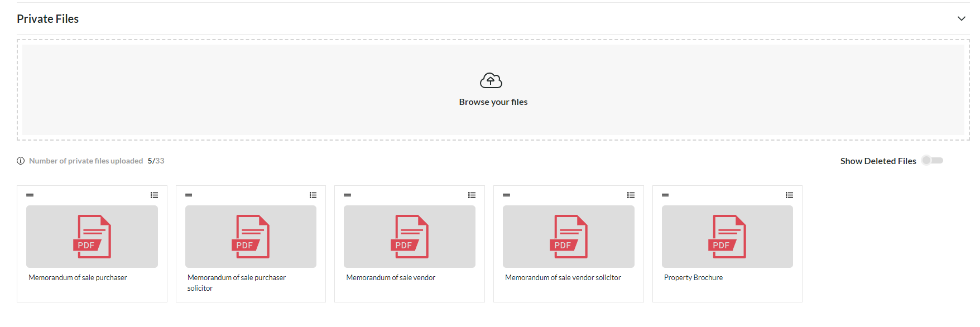Click drag handle on purchaser solicitor card

tap(189, 195)
